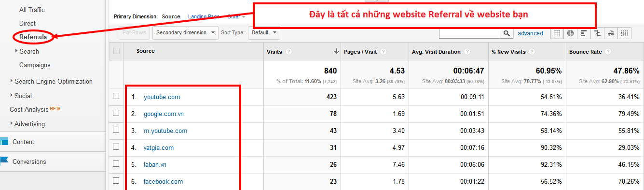Focus the table search input field
644x190 pixels.
pyautogui.click(x=470, y=33)
